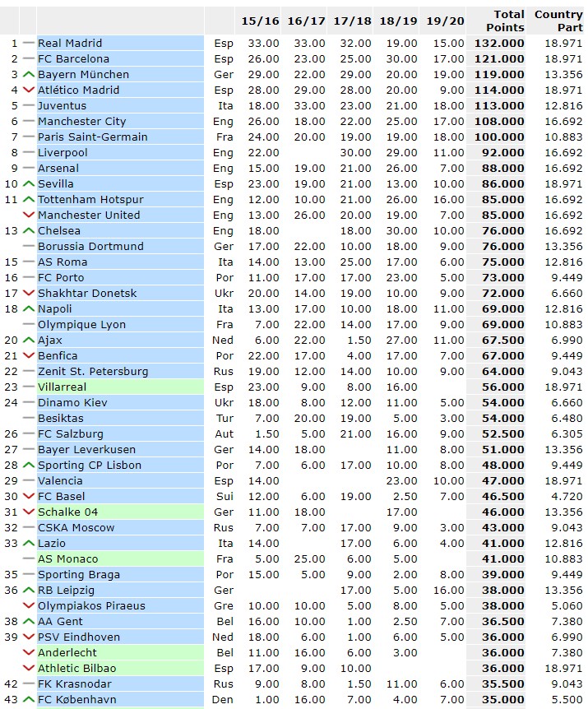Click the green up arrow beside Sporting CP Lisbon
This screenshot has height=709, width=588.
tap(29, 466)
